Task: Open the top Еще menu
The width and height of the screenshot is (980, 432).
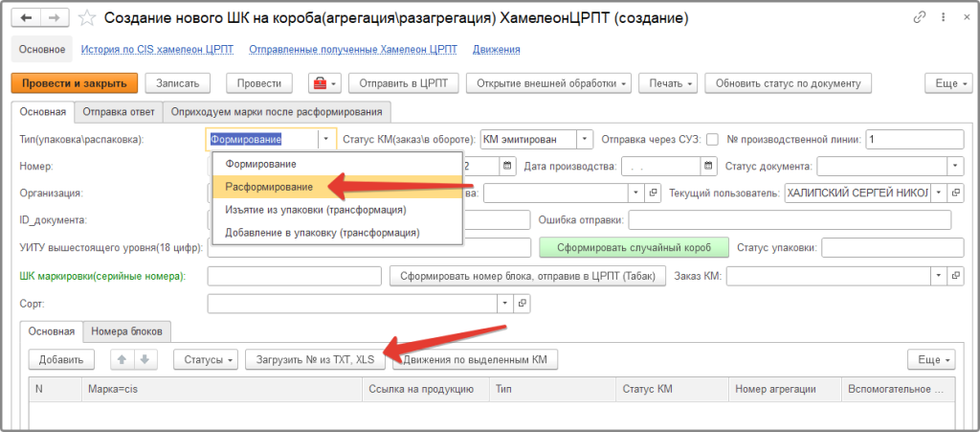Action: coord(948,83)
